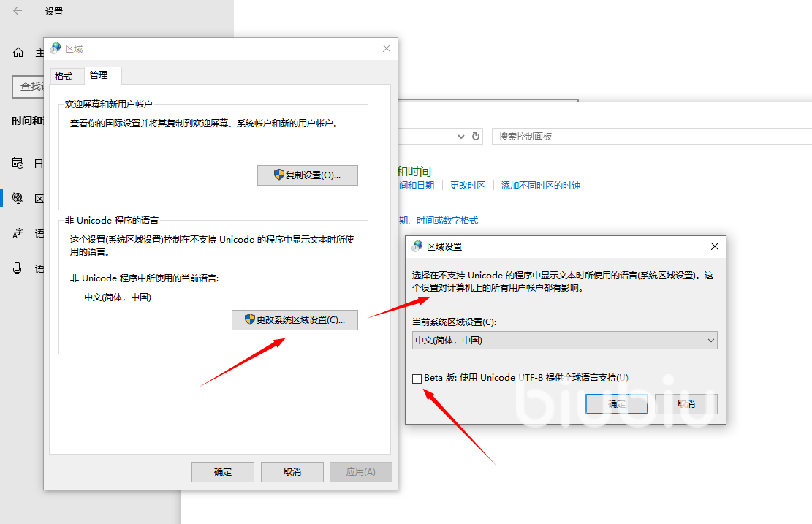Click the 搜索控制面板 search field

pyautogui.click(x=650, y=137)
